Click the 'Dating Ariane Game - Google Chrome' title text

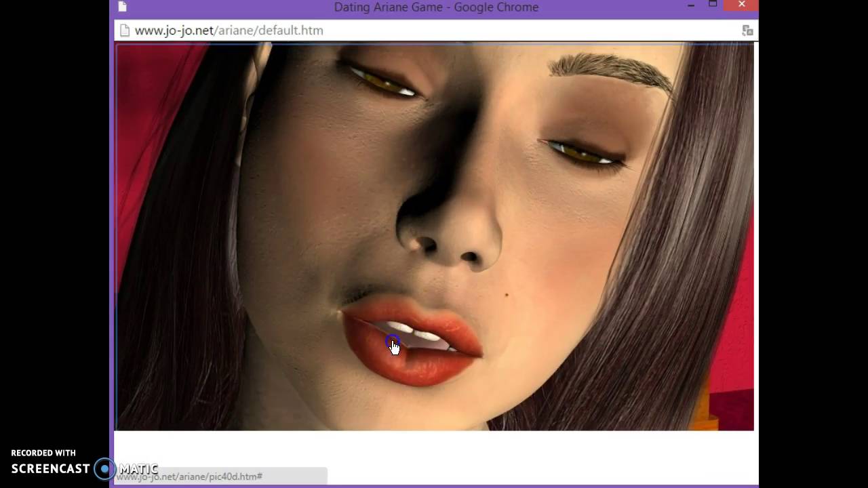point(436,7)
